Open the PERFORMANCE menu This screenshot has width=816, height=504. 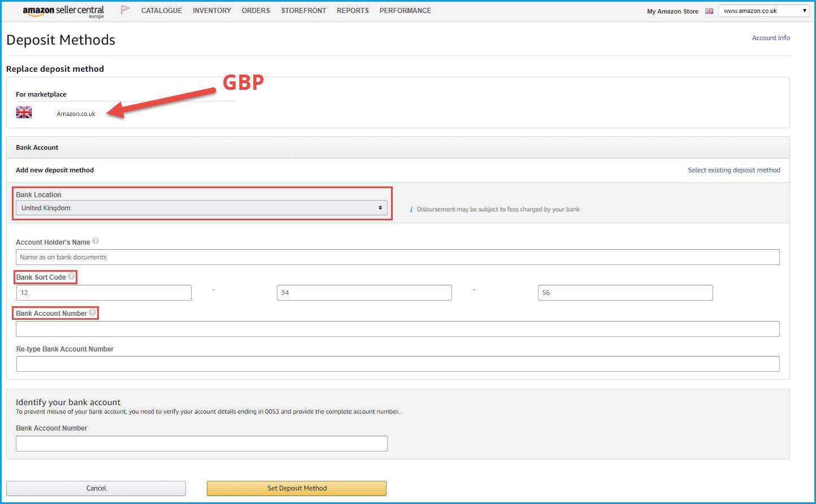[x=405, y=11]
